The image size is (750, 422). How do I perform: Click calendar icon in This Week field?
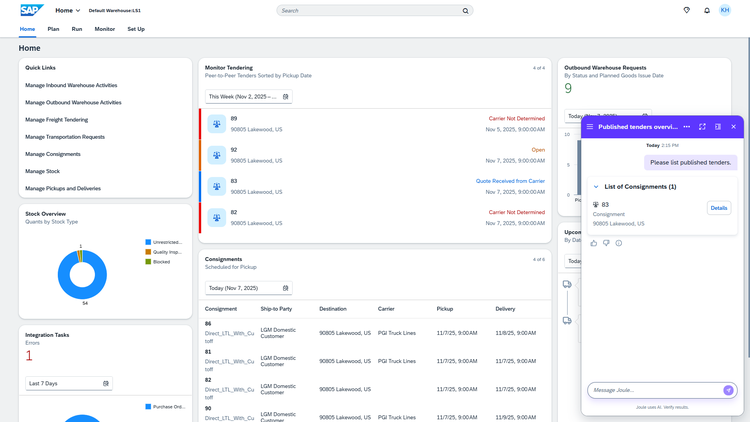tap(286, 97)
